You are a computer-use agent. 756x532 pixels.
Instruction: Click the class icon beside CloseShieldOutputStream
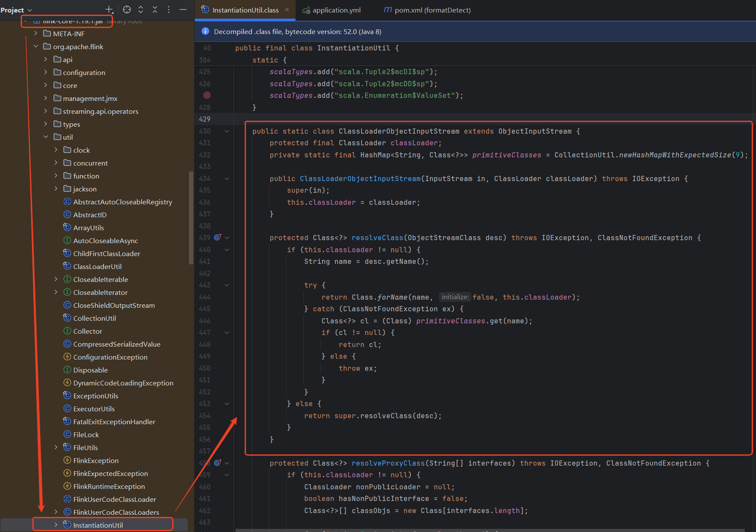(x=67, y=305)
